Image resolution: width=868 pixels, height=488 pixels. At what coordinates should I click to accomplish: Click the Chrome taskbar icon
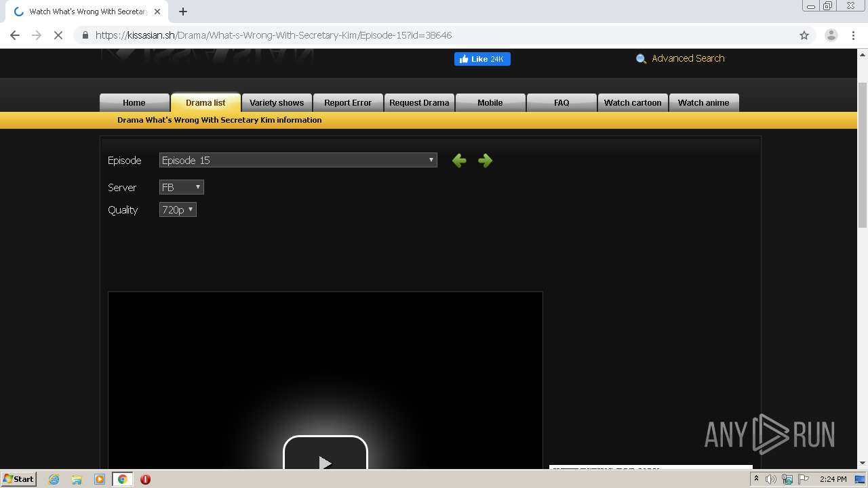[x=122, y=479]
